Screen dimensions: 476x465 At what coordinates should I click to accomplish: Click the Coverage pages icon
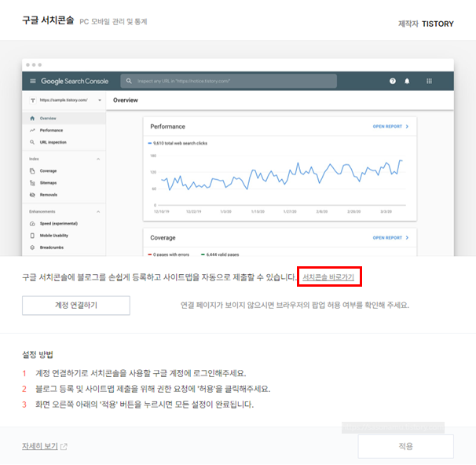(32, 171)
